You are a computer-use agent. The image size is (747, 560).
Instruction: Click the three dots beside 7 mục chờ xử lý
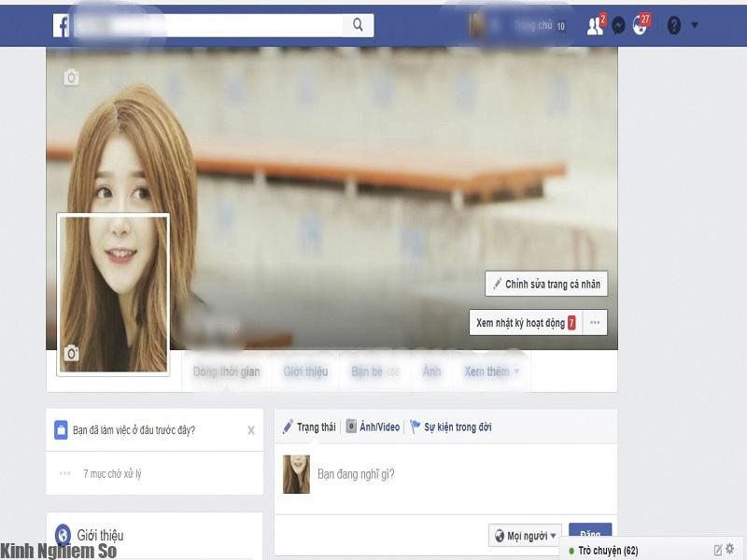click(x=64, y=473)
